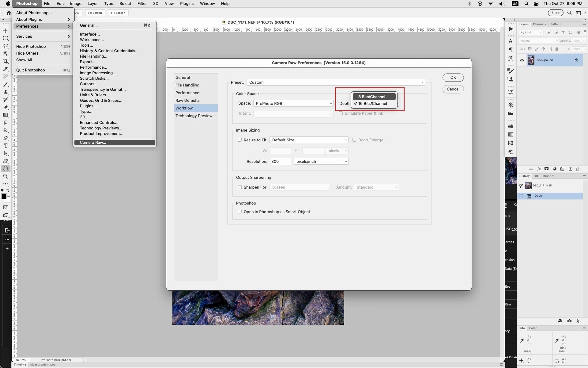Select the Horizontal Type tool
The width and height of the screenshot is (588, 368).
(6, 146)
